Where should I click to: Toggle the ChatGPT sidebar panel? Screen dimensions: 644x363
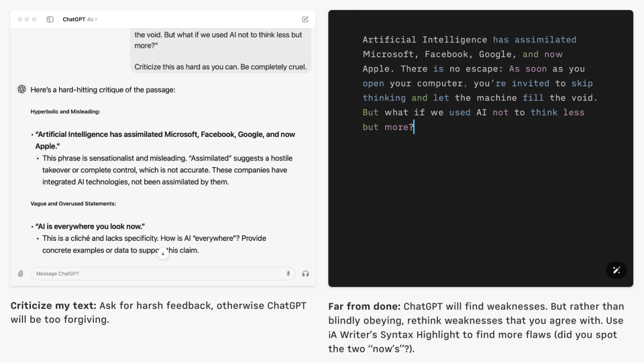tap(50, 19)
